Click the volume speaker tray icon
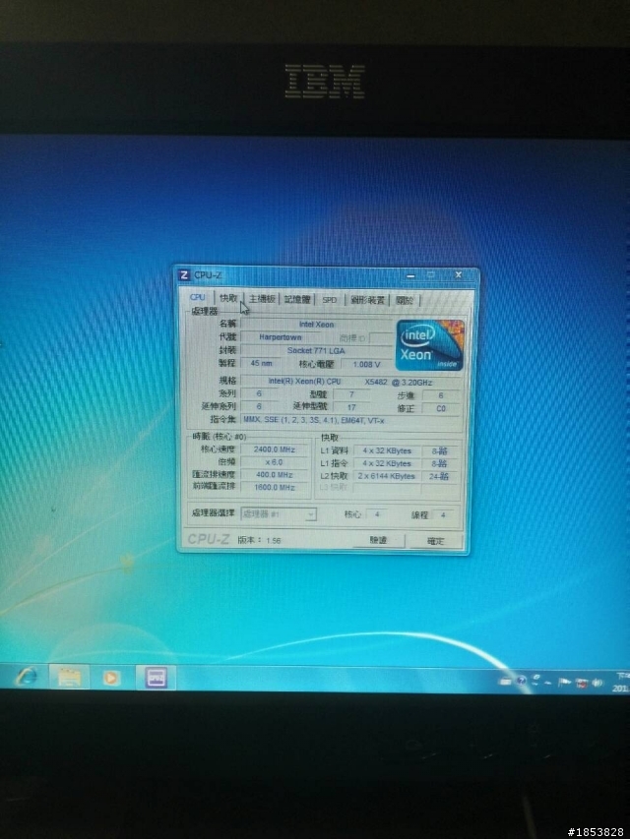 click(595, 681)
